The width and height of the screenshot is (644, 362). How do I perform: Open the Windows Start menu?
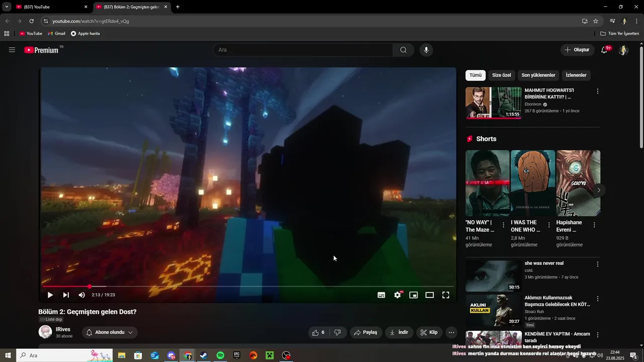coord(8,355)
